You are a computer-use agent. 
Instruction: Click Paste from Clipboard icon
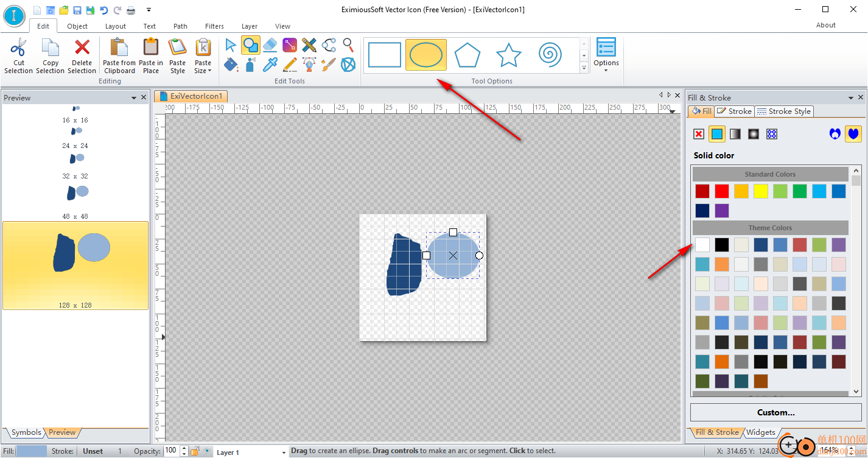click(x=119, y=48)
